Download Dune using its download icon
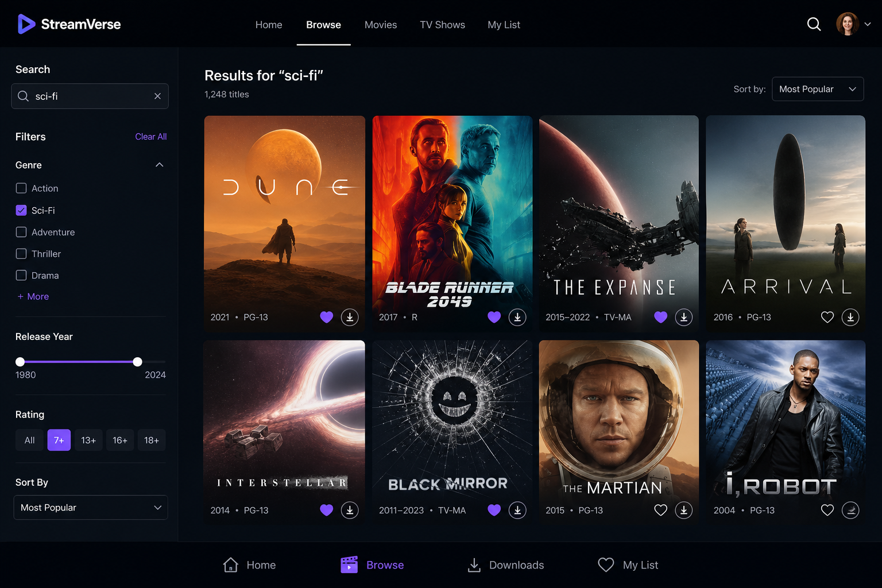The width and height of the screenshot is (882, 588). click(x=350, y=317)
